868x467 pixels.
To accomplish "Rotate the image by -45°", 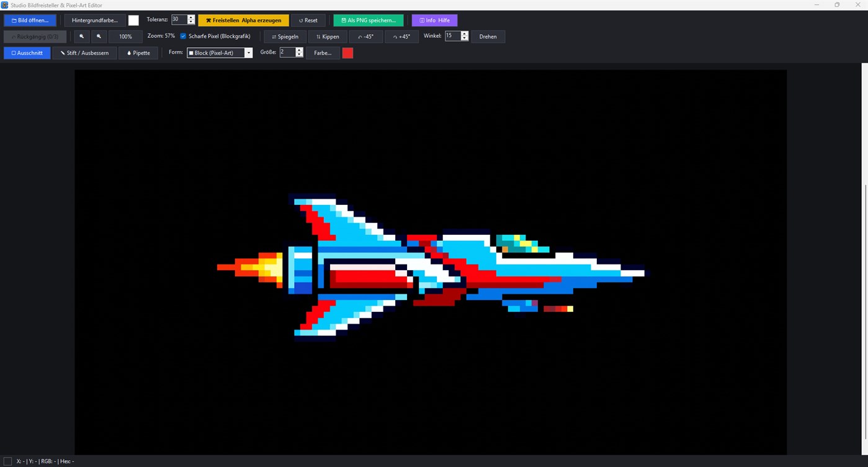I will click(366, 37).
